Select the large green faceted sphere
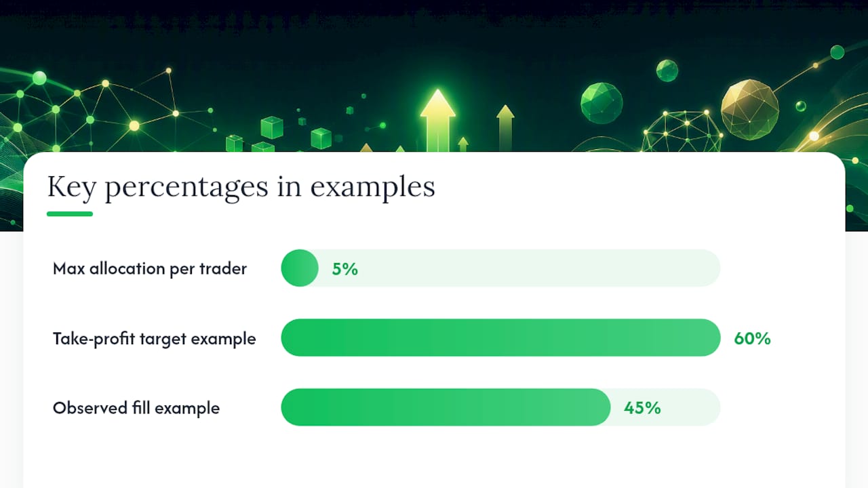868x488 pixels. 601,103
